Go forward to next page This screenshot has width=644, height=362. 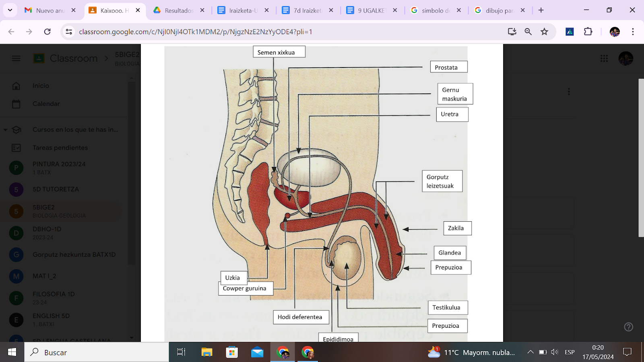[29, 31]
